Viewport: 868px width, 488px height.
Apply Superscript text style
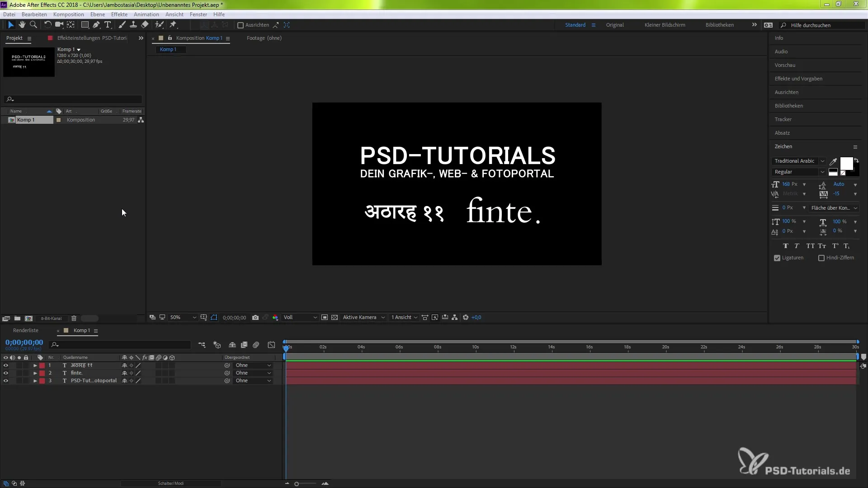coord(835,246)
